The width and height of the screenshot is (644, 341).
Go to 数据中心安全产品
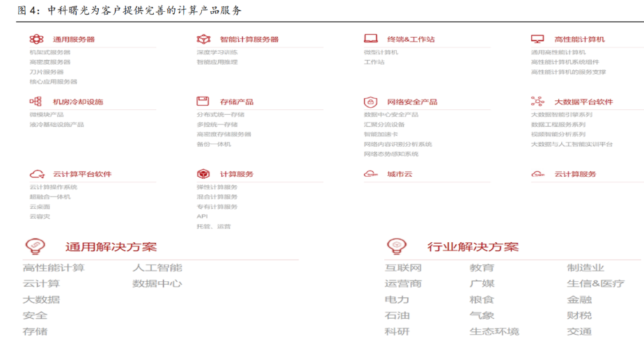pos(391,115)
